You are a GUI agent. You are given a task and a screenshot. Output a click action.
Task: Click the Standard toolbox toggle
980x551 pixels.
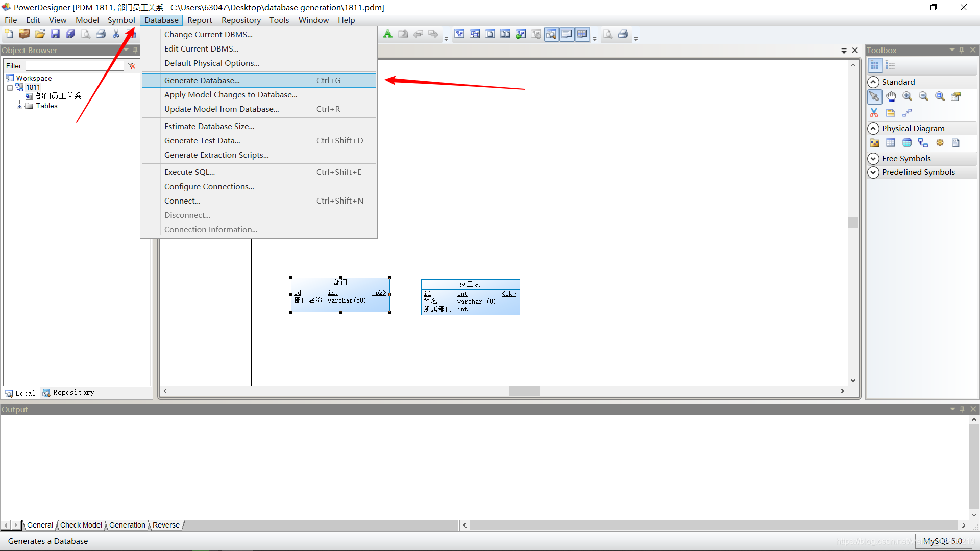(x=874, y=82)
